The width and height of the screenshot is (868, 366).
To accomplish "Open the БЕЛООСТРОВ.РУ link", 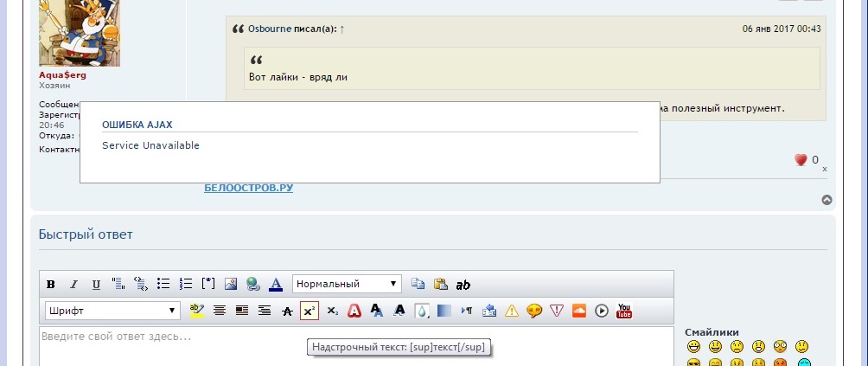I will click(248, 188).
